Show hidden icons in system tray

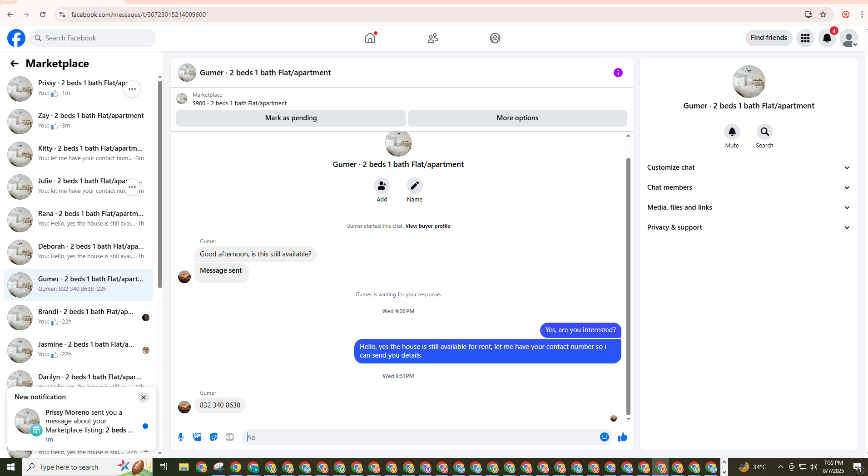pyautogui.click(x=780, y=467)
